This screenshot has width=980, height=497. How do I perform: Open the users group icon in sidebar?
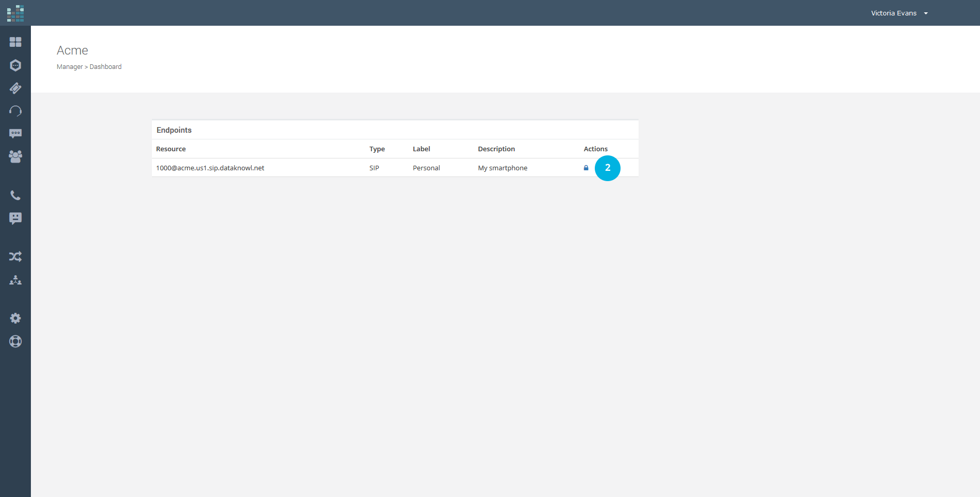[15, 156]
